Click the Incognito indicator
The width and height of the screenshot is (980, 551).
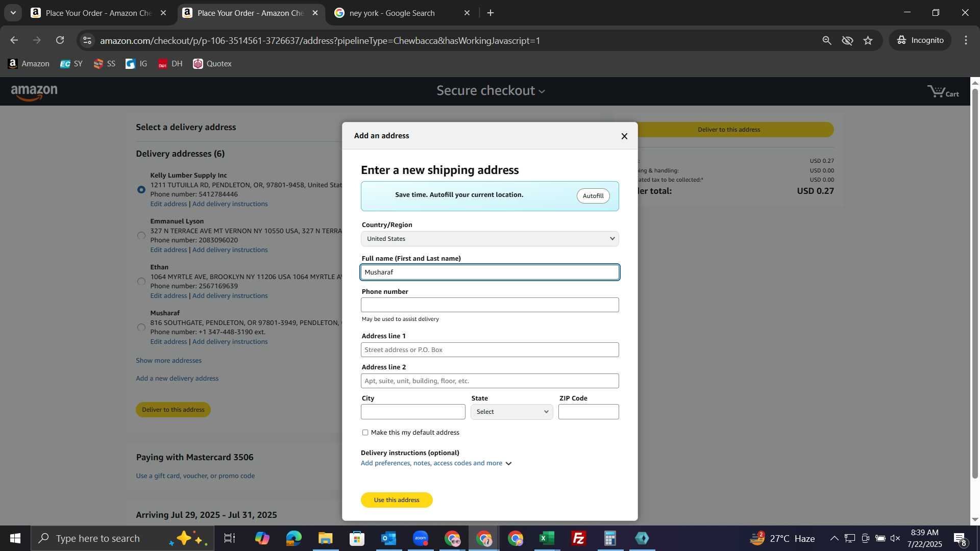(x=920, y=40)
